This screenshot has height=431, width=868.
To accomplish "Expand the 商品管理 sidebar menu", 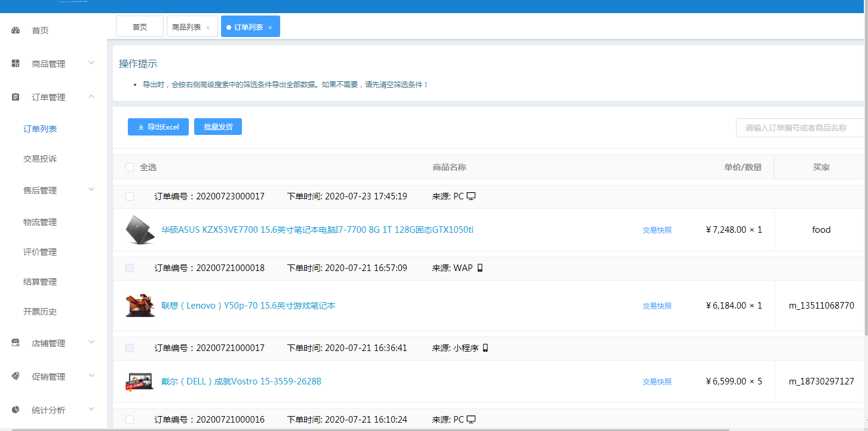I will click(x=91, y=63).
